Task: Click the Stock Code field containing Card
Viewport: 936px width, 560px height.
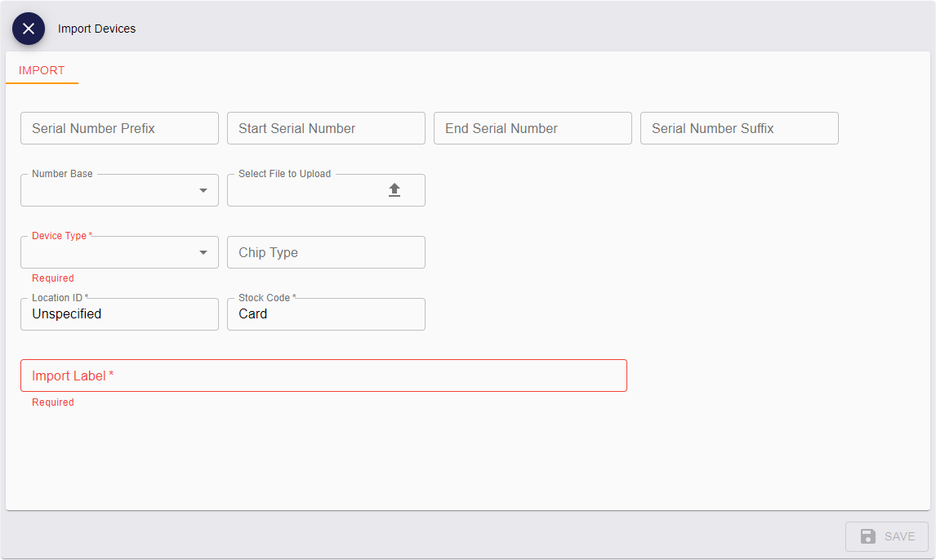Action: (x=326, y=314)
